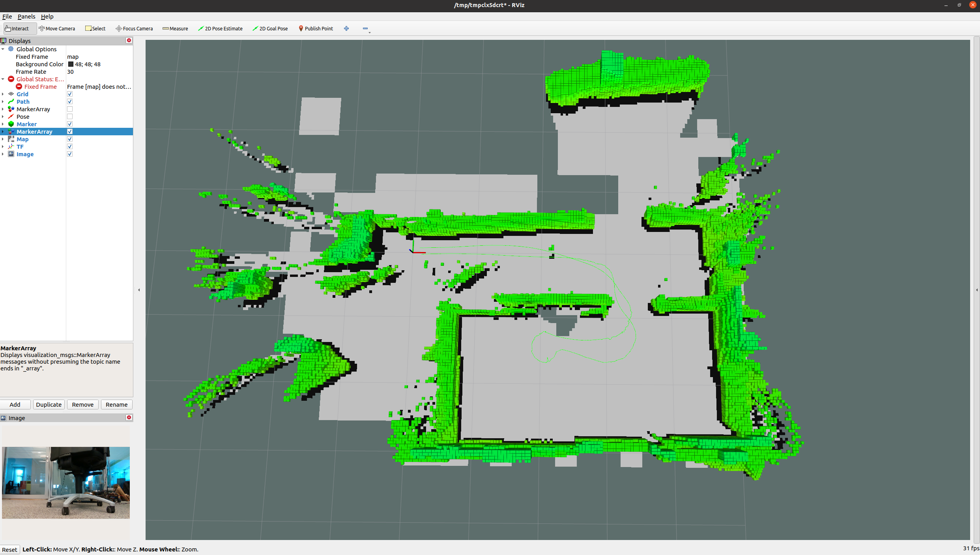
Task: Enable the Pose display checkbox
Action: coord(70,116)
